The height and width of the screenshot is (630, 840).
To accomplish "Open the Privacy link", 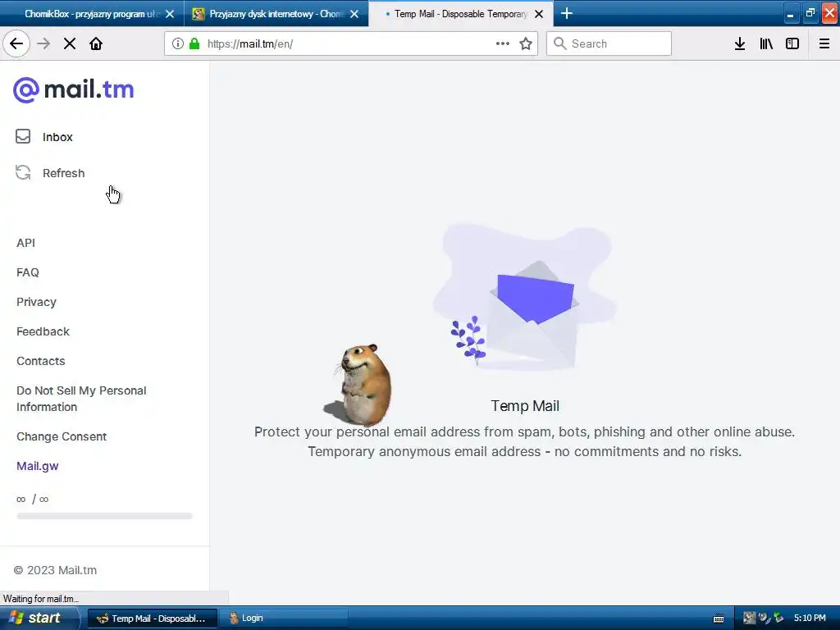I will pos(36,302).
